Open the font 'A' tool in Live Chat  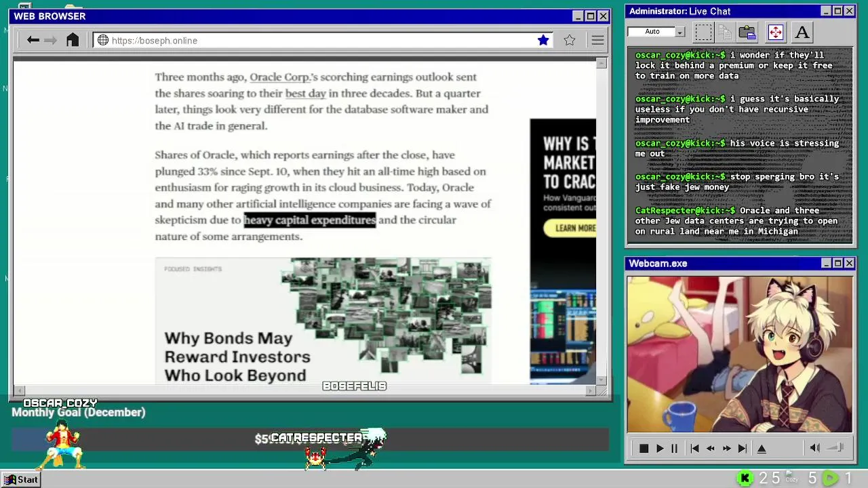(x=802, y=32)
